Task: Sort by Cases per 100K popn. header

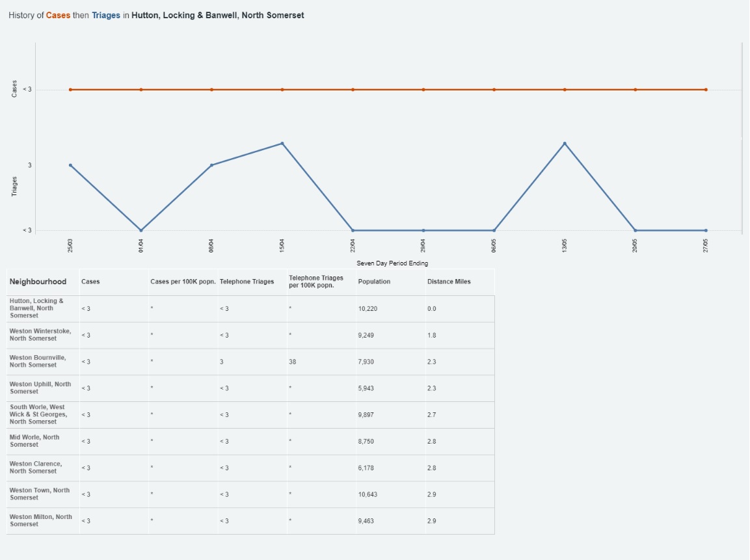Action: pyautogui.click(x=183, y=282)
